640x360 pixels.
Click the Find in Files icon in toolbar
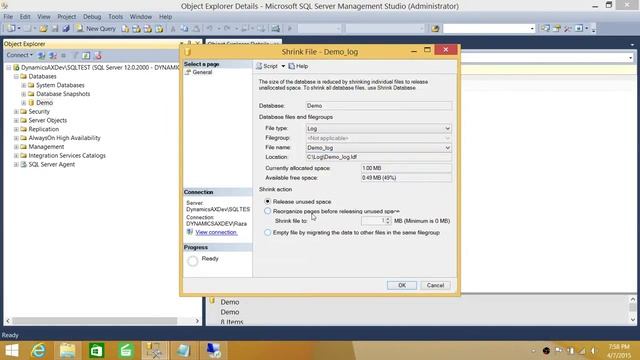(435, 29)
